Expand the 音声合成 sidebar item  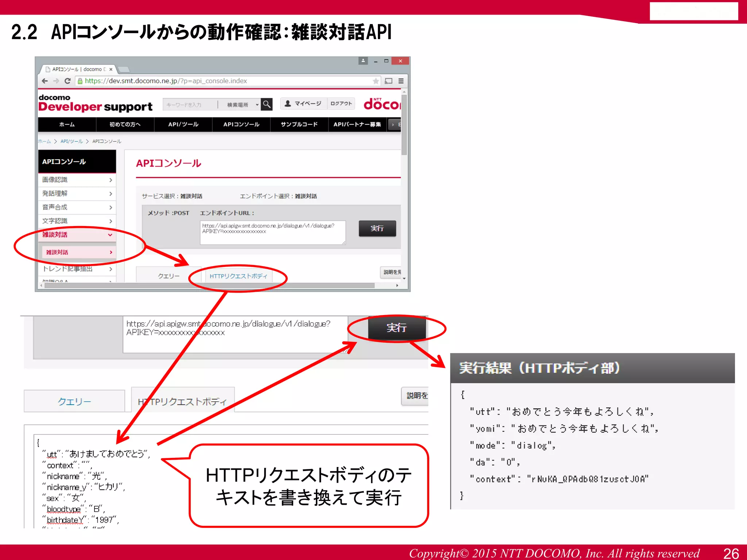[77, 207]
